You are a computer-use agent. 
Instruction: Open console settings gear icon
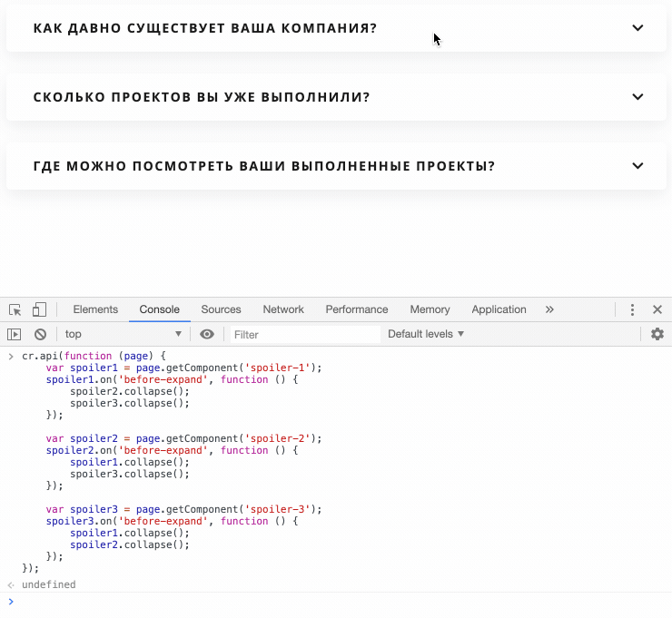pyautogui.click(x=657, y=334)
